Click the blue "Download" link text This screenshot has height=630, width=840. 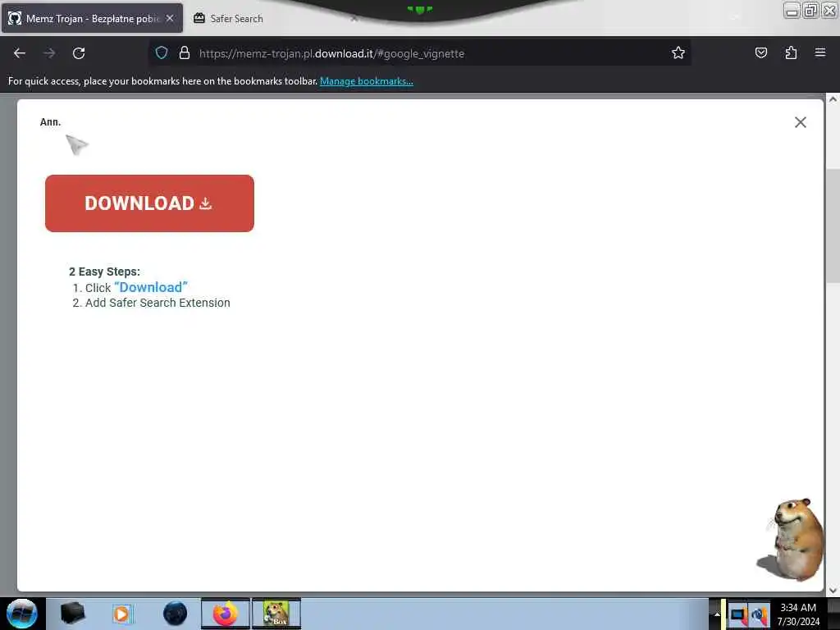151,287
